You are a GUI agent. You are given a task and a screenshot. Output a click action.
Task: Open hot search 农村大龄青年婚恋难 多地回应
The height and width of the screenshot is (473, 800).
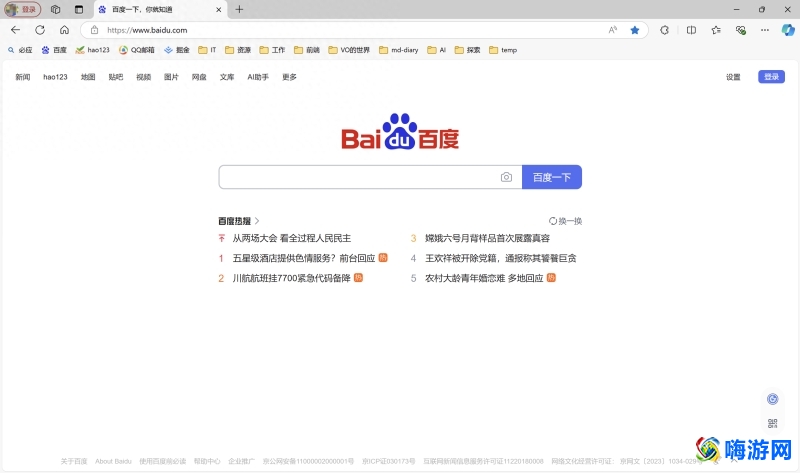click(484, 278)
